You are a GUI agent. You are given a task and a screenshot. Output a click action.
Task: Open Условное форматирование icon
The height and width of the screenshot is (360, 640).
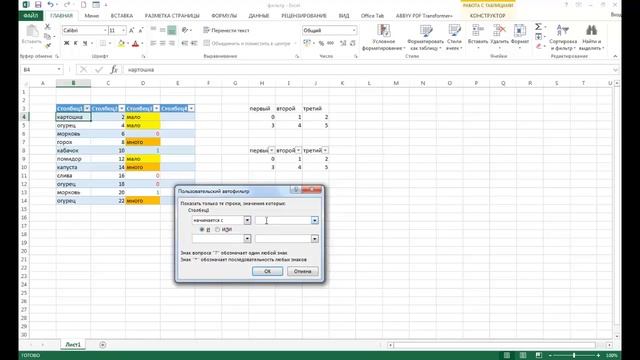(x=384, y=31)
